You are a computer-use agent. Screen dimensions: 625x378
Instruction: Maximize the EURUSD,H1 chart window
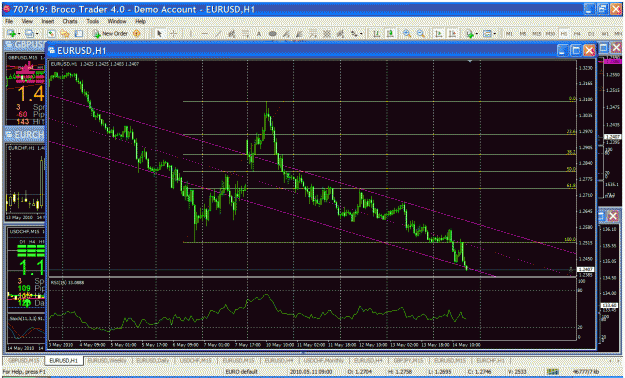(x=576, y=50)
